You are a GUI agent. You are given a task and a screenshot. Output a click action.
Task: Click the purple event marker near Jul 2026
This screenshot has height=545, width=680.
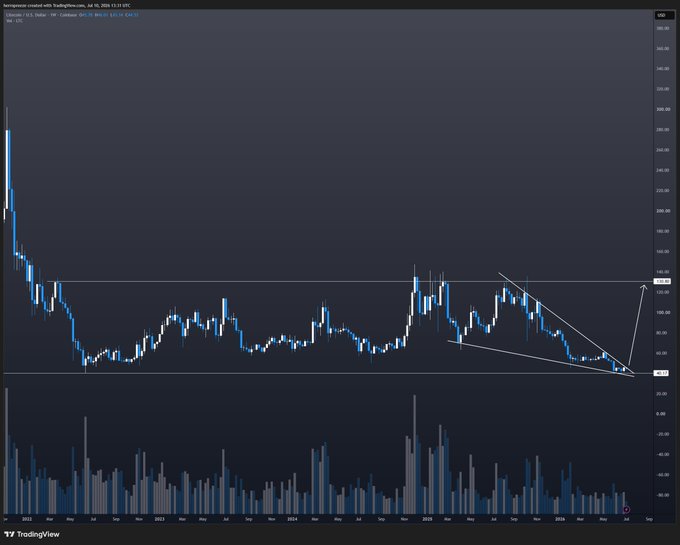[x=626, y=509]
